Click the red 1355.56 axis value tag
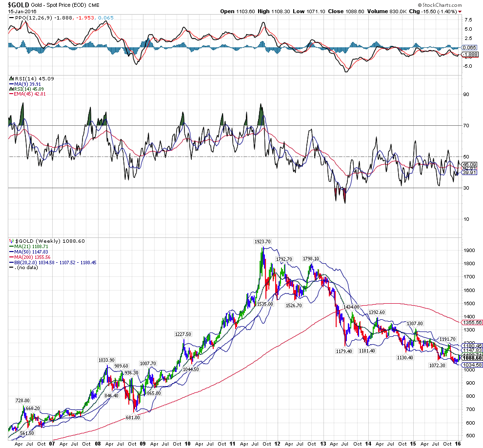Screen dimensions: 483x448 coord(472,322)
